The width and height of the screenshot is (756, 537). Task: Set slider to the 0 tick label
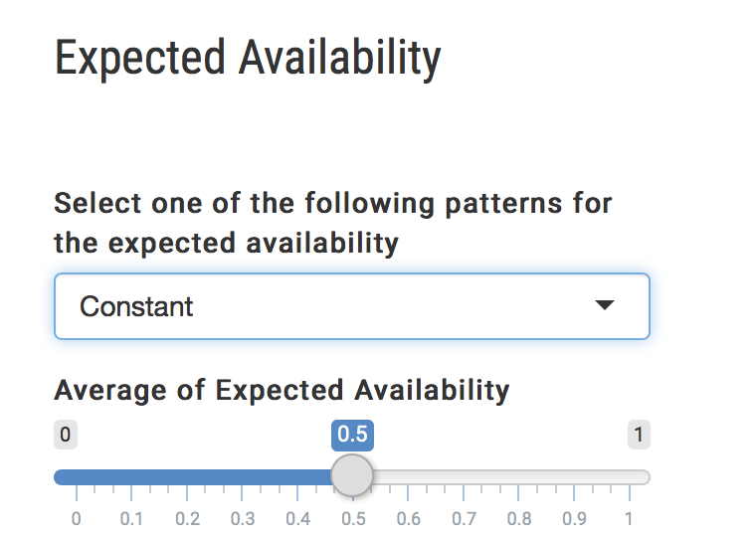[76, 518]
